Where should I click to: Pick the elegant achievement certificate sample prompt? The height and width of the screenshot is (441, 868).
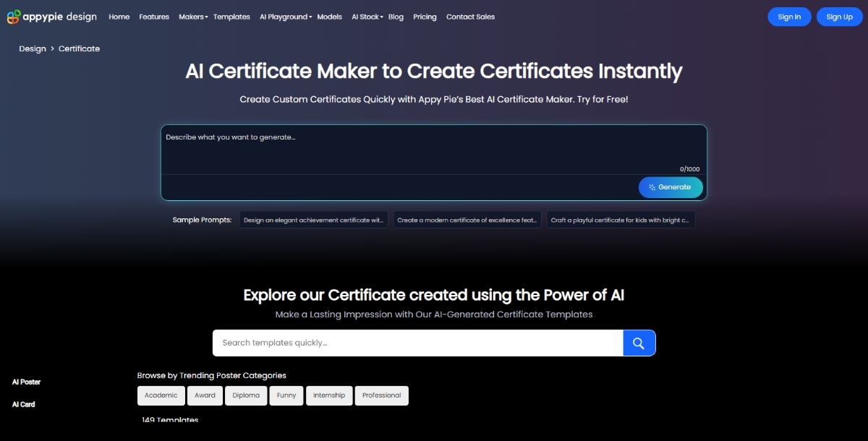pos(314,220)
